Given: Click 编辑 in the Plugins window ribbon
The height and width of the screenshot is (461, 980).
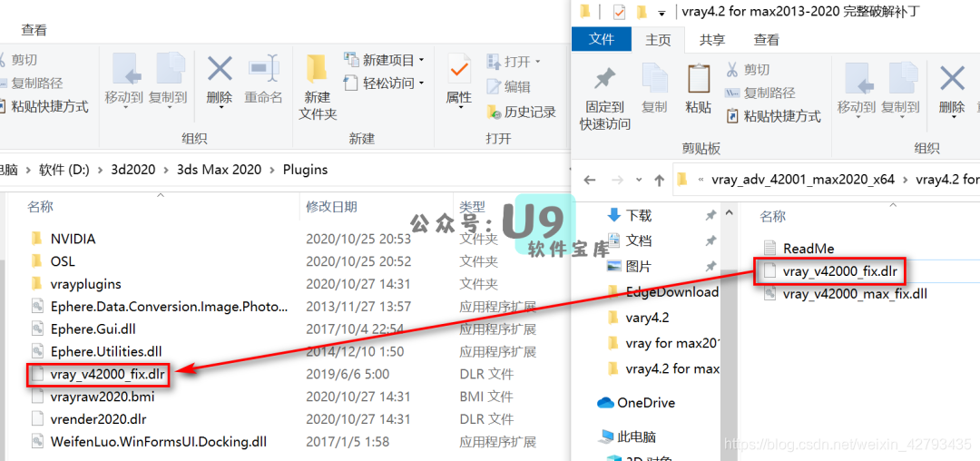Looking at the screenshot, I should click(x=509, y=87).
